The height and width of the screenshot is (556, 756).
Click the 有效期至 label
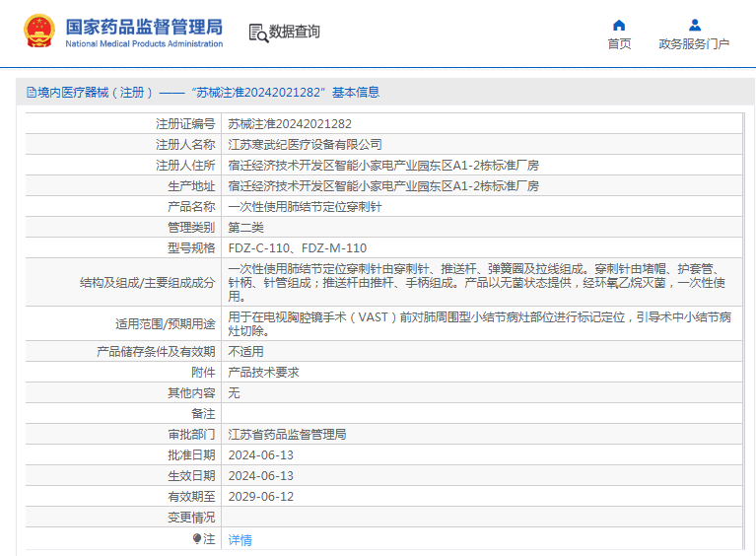[x=191, y=497]
